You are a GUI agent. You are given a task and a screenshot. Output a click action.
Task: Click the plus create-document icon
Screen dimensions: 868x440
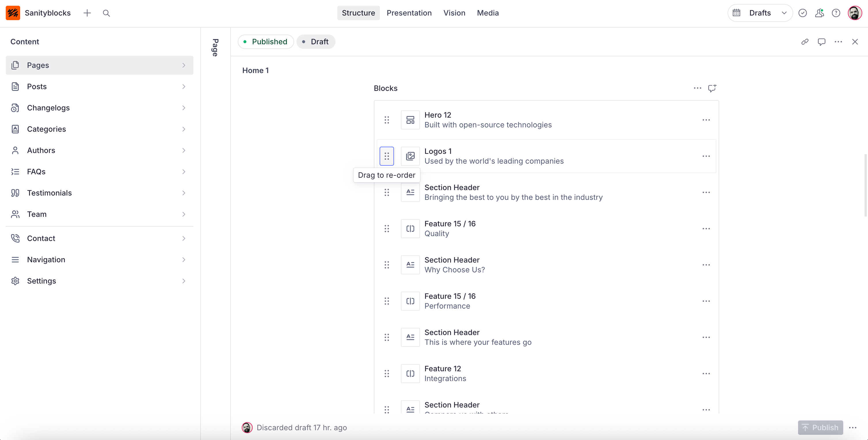tap(87, 13)
